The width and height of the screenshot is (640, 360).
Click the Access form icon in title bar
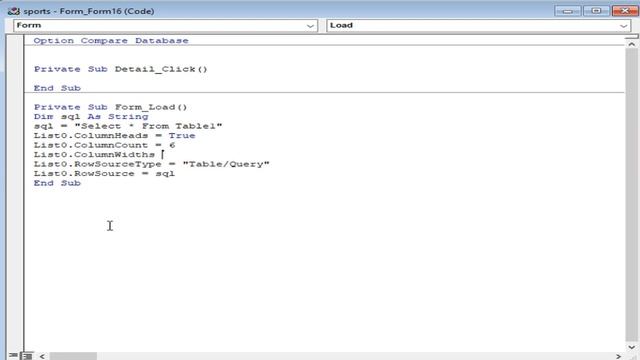pos(13,11)
